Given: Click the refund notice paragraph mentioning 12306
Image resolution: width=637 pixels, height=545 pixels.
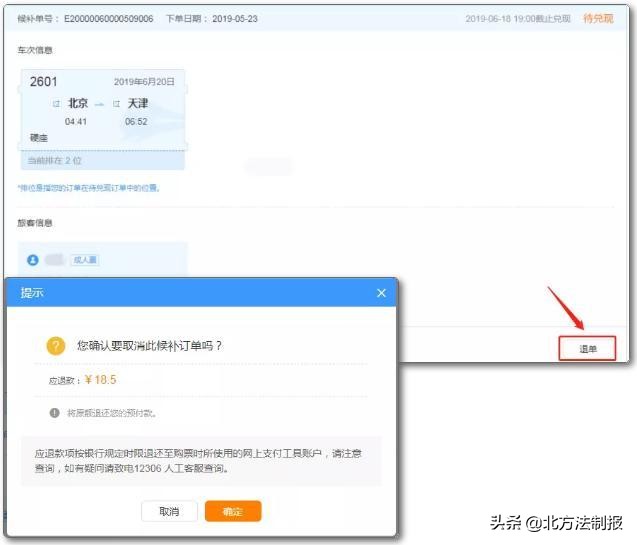Looking at the screenshot, I should [199, 461].
